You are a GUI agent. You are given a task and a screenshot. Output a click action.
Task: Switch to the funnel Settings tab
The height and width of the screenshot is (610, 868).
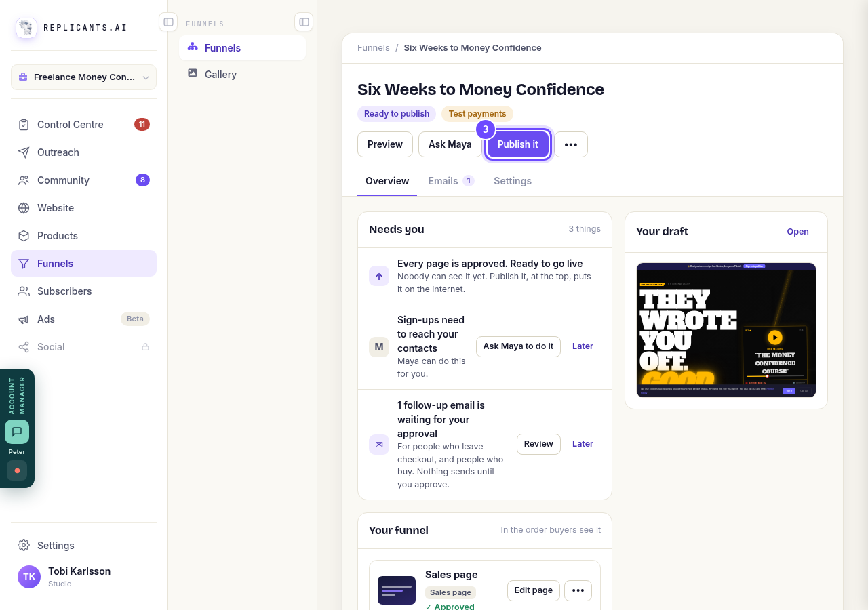pyautogui.click(x=513, y=182)
